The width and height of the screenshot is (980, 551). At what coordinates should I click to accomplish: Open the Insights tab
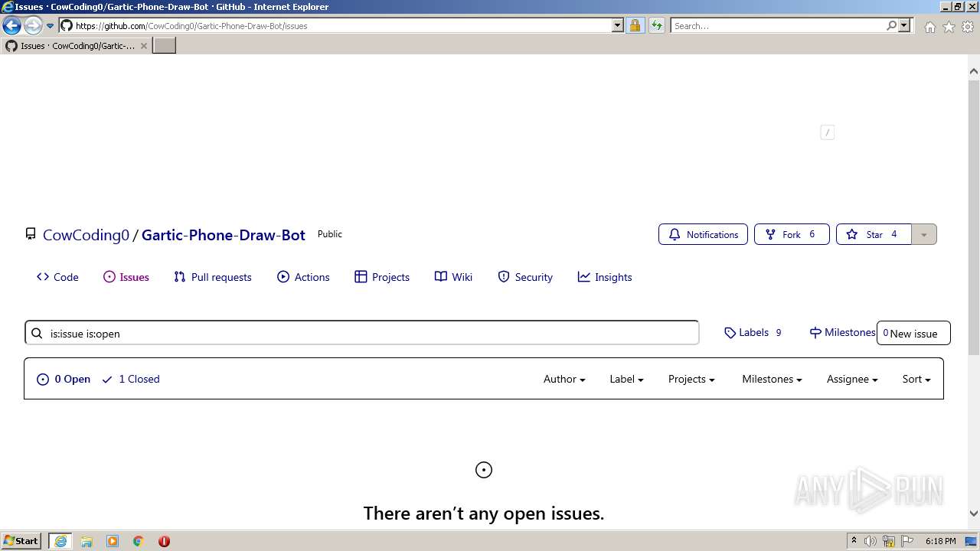(x=605, y=277)
